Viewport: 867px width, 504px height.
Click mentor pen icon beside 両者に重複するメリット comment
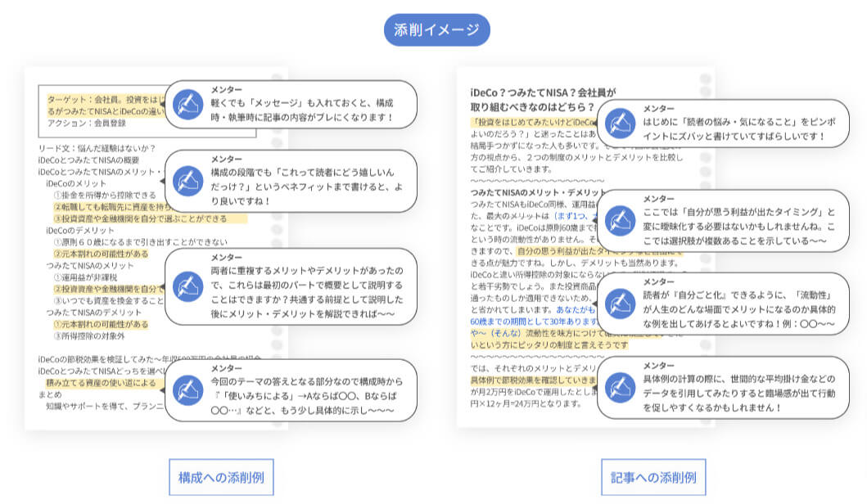[188, 286]
